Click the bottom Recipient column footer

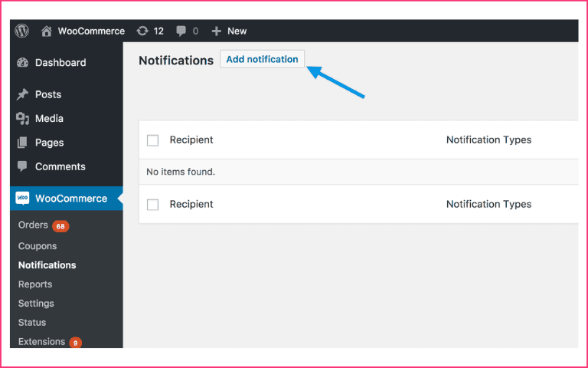pyautogui.click(x=191, y=204)
